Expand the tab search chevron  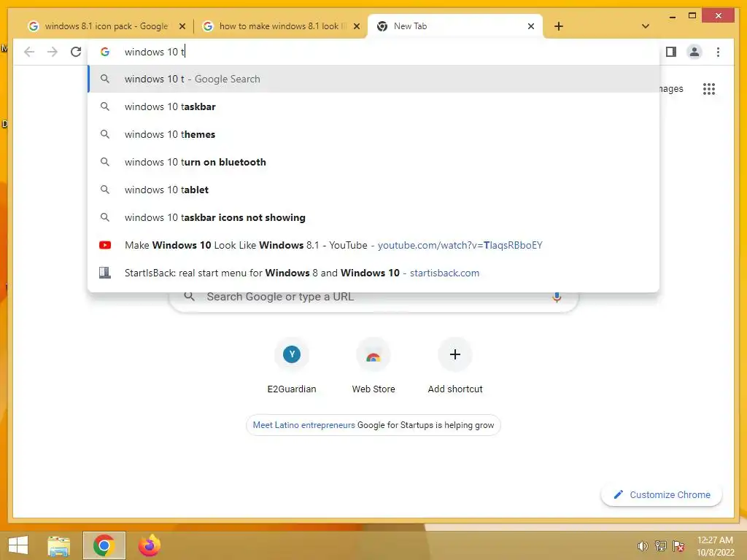click(x=646, y=26)
